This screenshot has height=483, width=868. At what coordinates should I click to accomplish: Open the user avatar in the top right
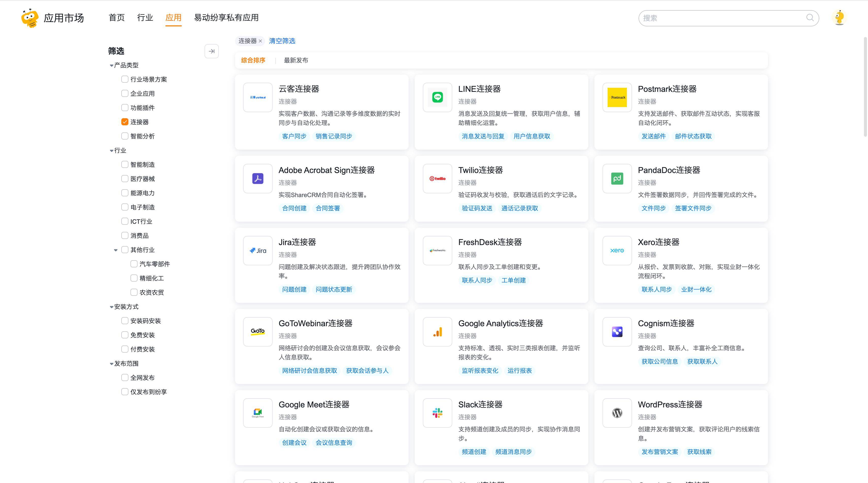839,18
